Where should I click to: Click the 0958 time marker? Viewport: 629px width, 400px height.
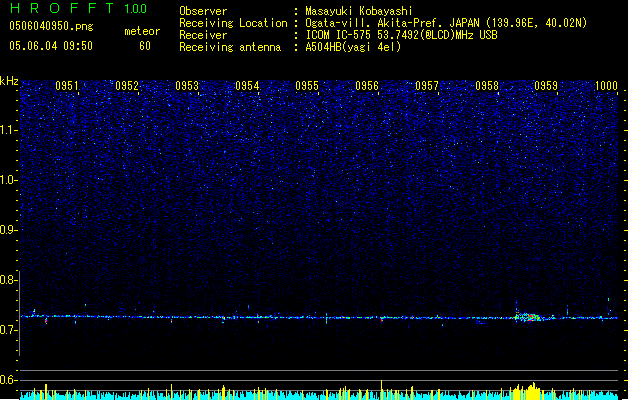[487, 86]
